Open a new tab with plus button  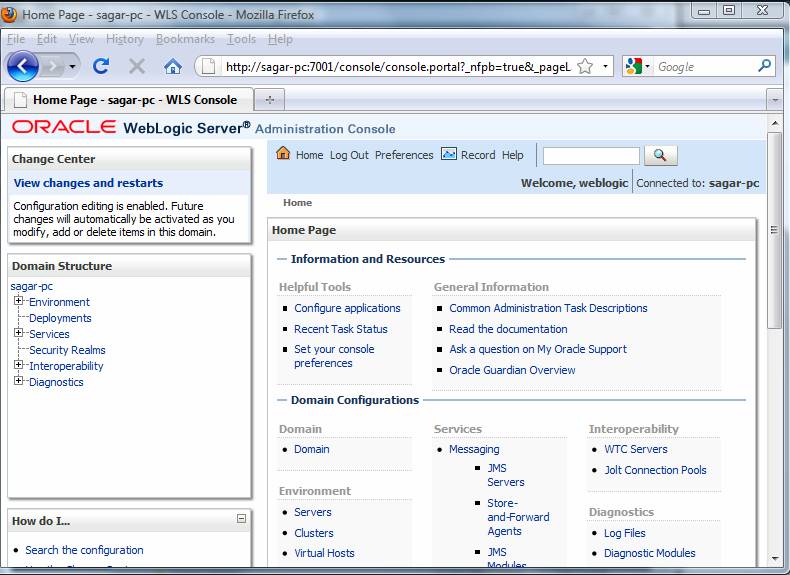pos(270,100)
